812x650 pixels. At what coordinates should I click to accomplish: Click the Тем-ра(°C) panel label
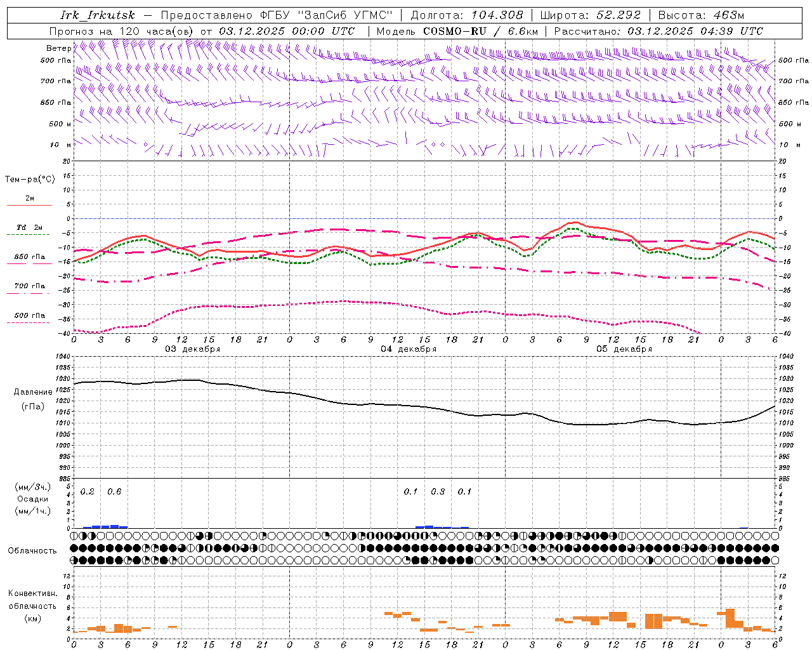(30, 180)
